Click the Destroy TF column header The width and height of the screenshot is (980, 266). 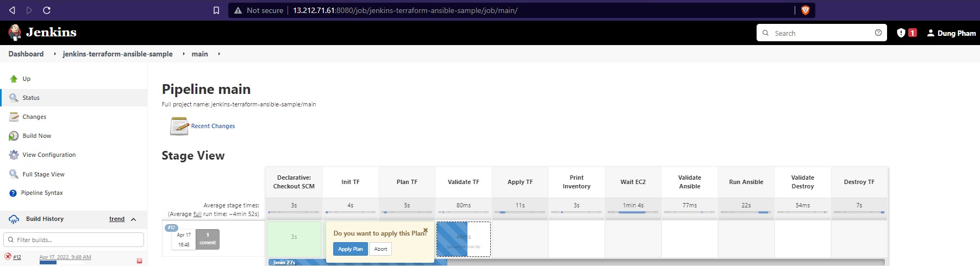pos(859,182)
